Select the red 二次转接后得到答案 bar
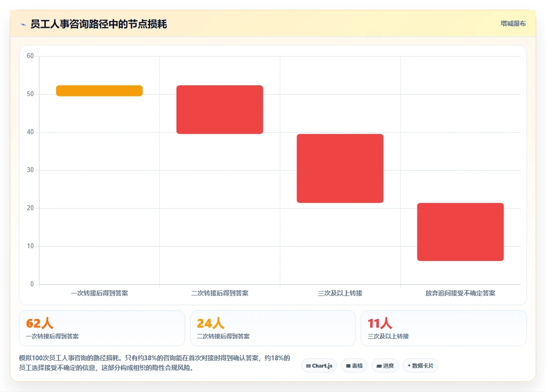The height and width of the screenshot is (392, 546). click(x=220, y=109)
